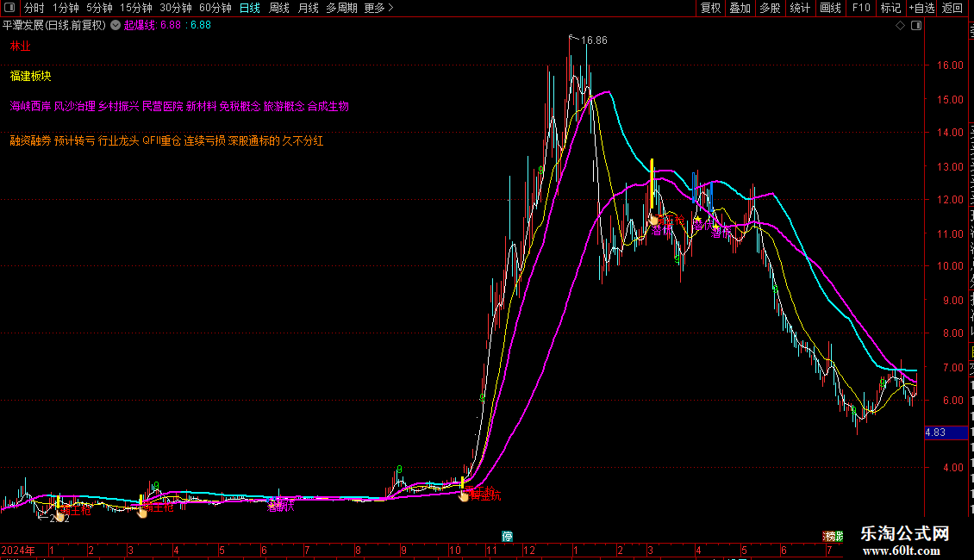Open 统计 statistics

pos(799,8)
